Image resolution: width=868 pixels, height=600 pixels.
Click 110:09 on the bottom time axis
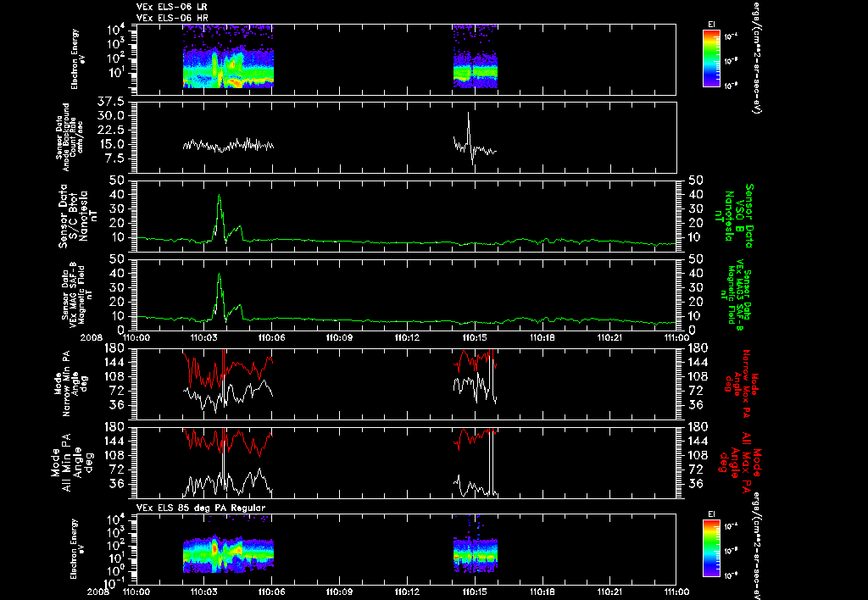(339, 592)
